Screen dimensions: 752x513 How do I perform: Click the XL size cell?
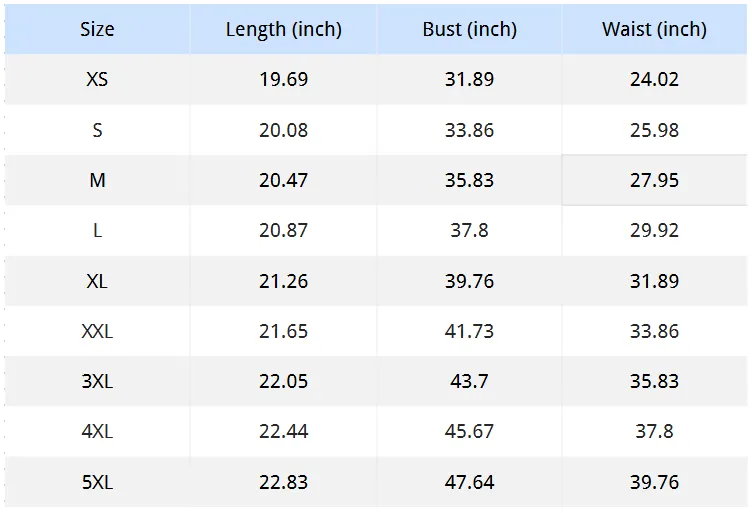97,281
